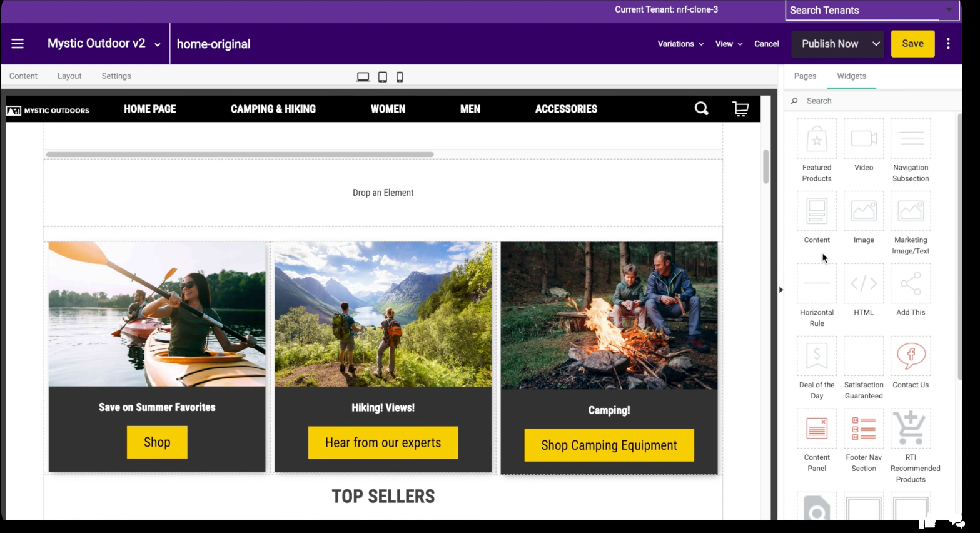Click the yellow Save button
The image size is (980, 533).
(x=912, y=44)
